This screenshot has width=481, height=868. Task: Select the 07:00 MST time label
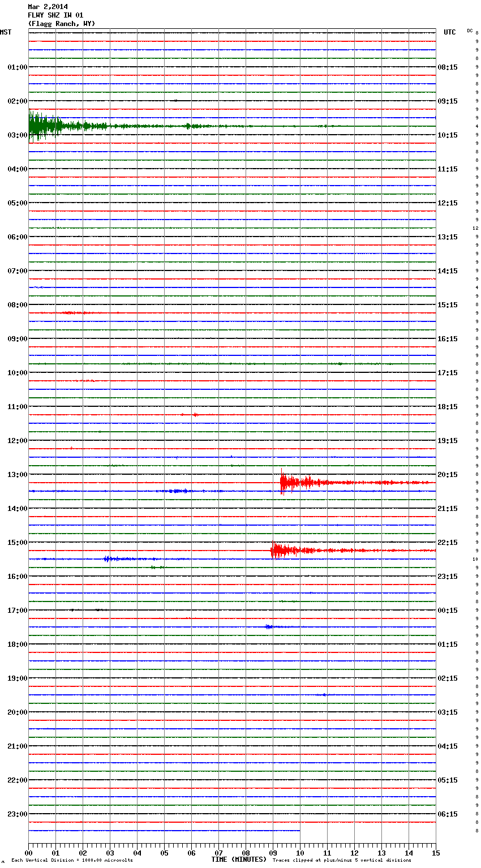point(18,271)
